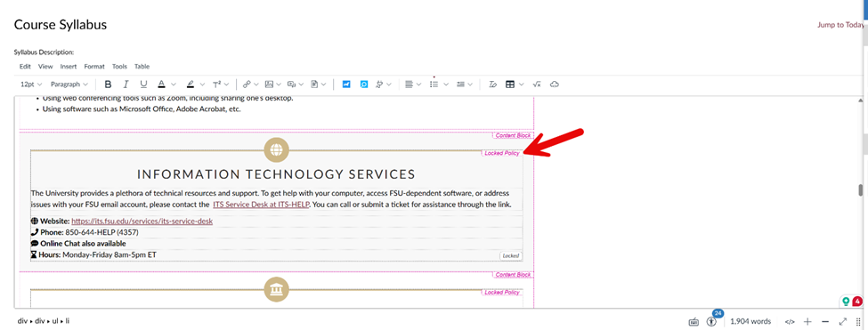Open the Format menu
This screenshot has width=868, height=330.
pos(94,67)
